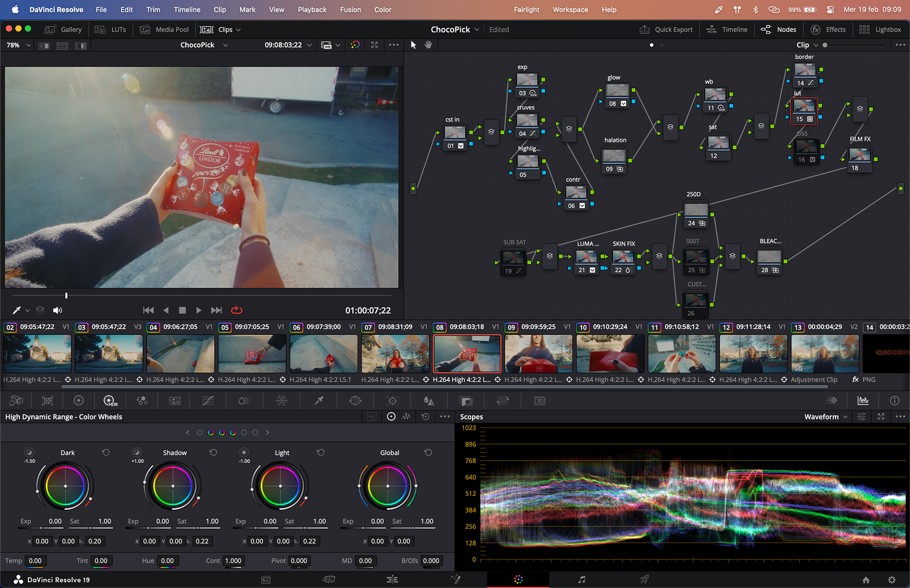The width and height of the screenshot is (910, 588).
Task: Mute the viewer audio speaker
Action: tap(57, 310)
